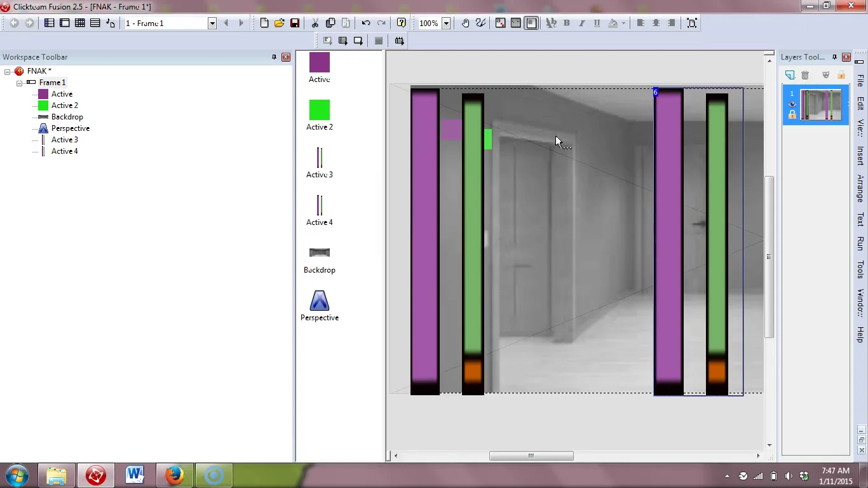Open Firefox from the taskbar
Image resolution: width=868 pixels, height=488 pixels.
click(x=174, y=475)
